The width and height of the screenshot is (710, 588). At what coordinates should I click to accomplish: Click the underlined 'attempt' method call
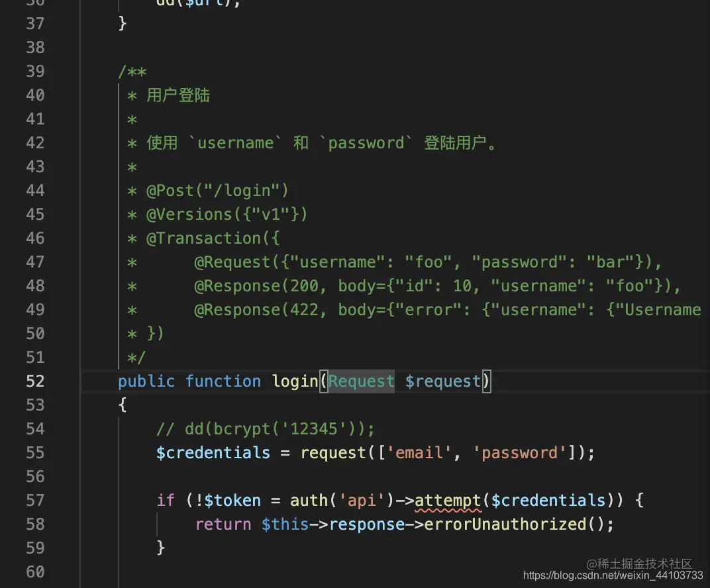448,501
